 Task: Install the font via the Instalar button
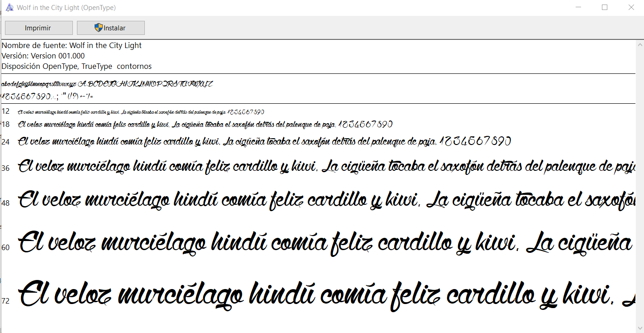[x=111, y=28]
